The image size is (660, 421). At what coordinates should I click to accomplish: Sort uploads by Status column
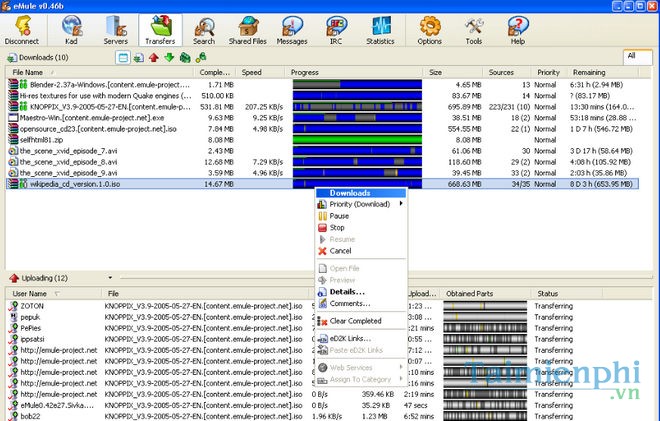(566, 293)
